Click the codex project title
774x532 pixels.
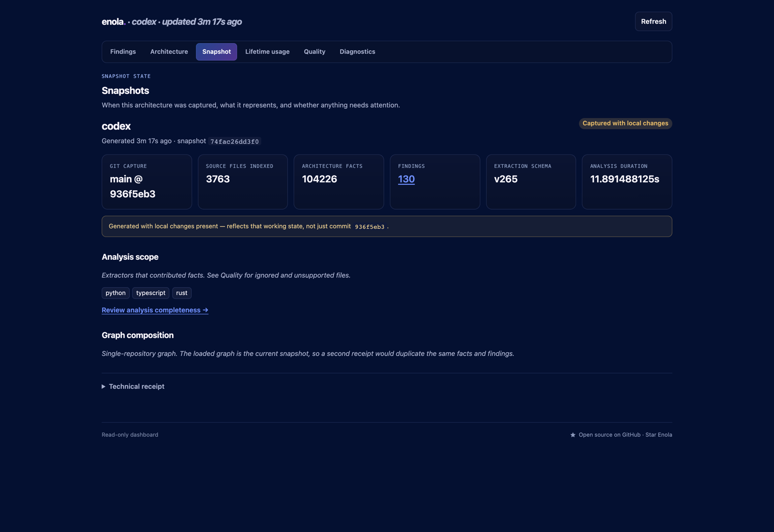(x=116, y=126)
